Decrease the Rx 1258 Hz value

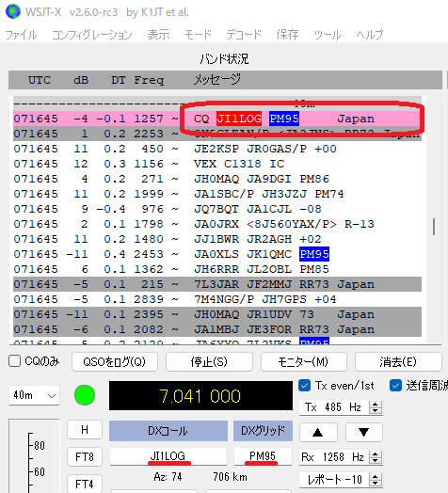tap(375, 460)
